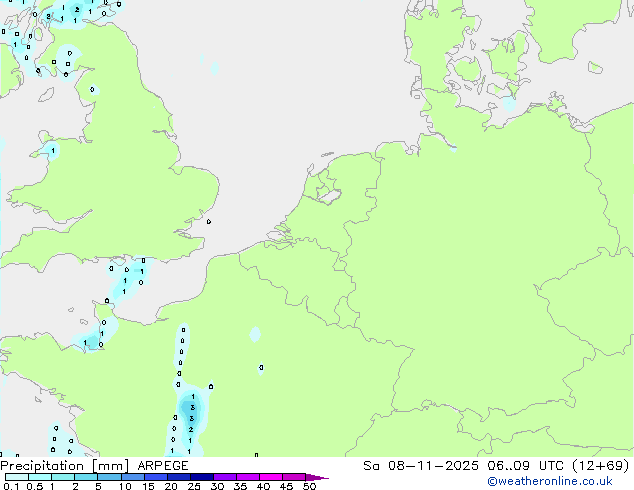
Task: Click the 10–15 mm legend color swatch
Action: point(133,477)
